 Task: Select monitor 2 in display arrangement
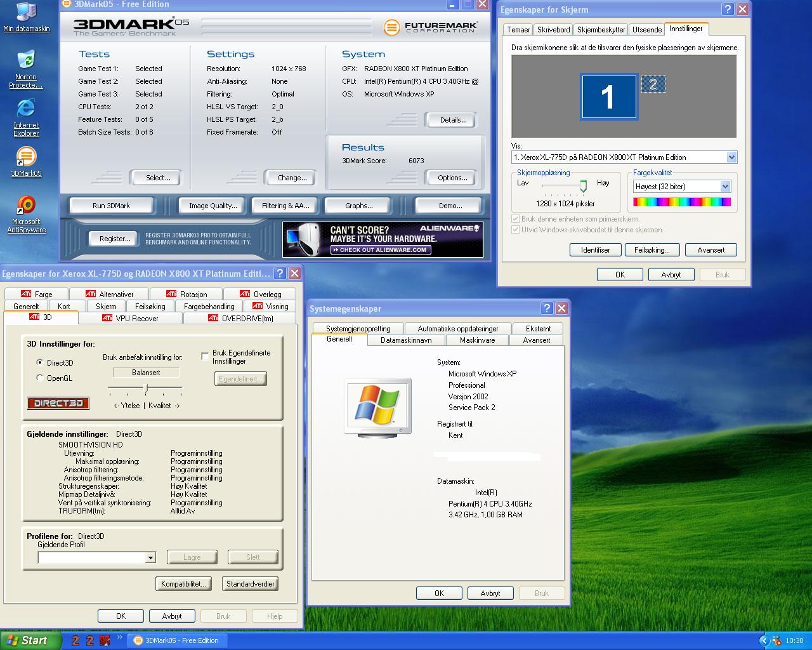653,84
